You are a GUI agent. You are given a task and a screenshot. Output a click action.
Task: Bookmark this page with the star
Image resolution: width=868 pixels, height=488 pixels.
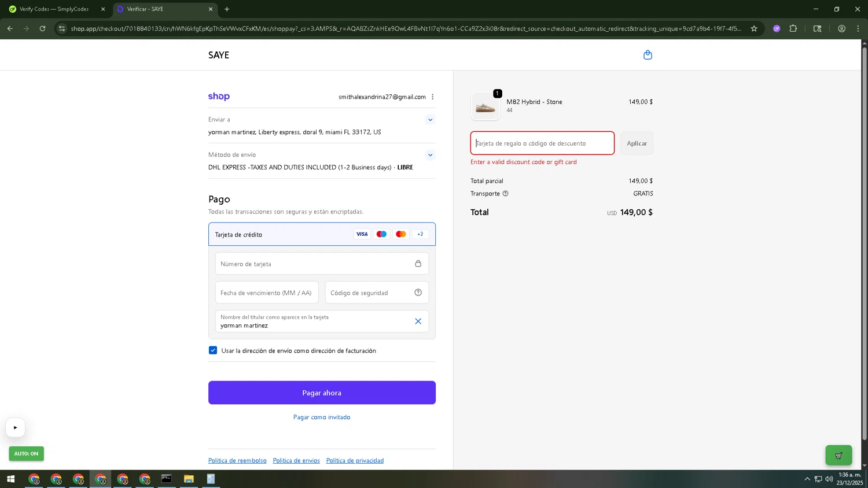754,28
